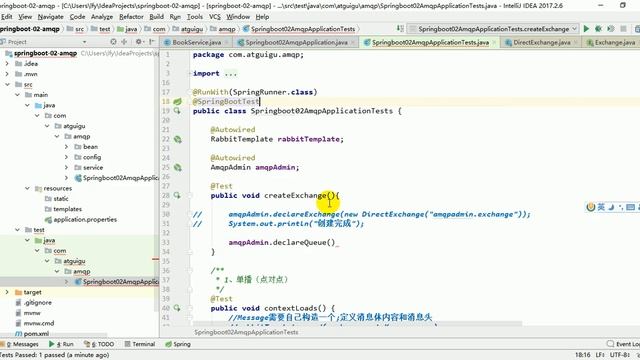Click run test gutter icon for createExchange
640x360 pixels.
(177, 196)
